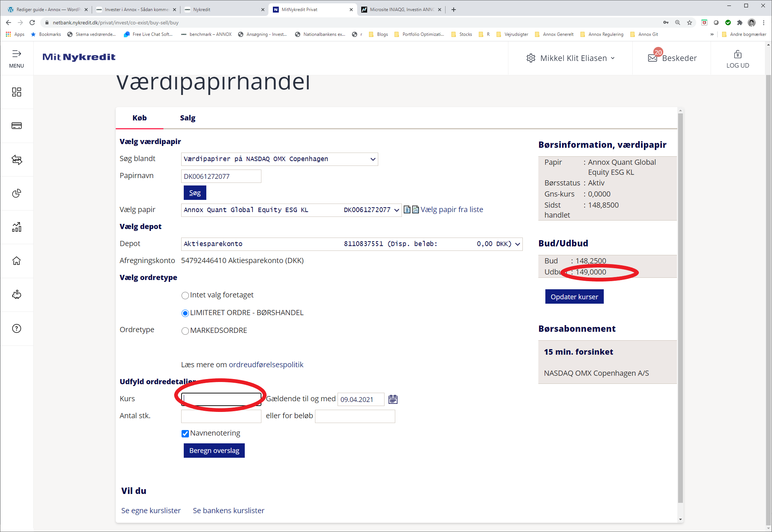Open the calendar date picker icon
The height and width of the screenshot is (532, 772).
[x=393, y=399]
